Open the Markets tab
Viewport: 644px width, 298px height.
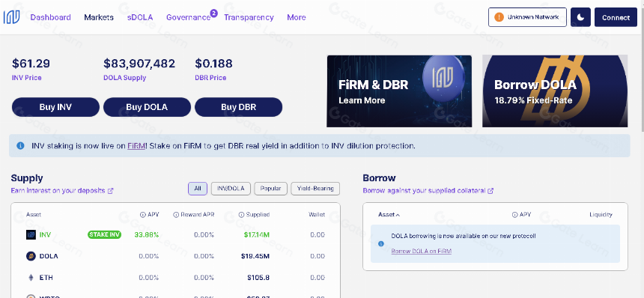(99, 17)
